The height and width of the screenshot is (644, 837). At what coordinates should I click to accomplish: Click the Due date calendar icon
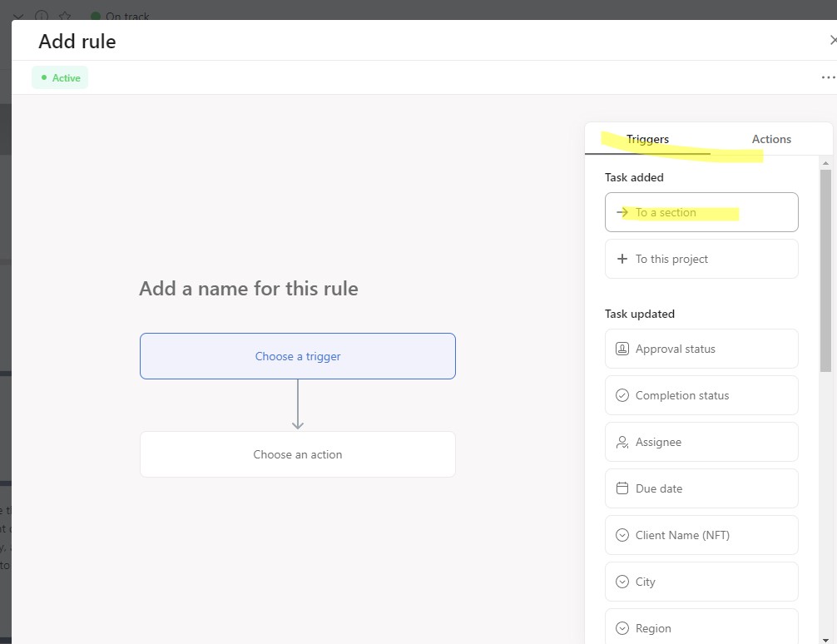[x=622, y=488]
